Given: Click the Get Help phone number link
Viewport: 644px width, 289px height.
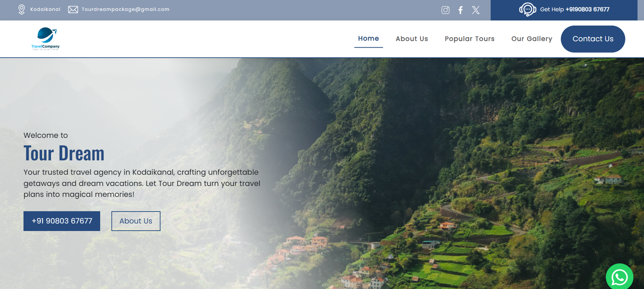Looking at the screenshot, I should (587, 9).
